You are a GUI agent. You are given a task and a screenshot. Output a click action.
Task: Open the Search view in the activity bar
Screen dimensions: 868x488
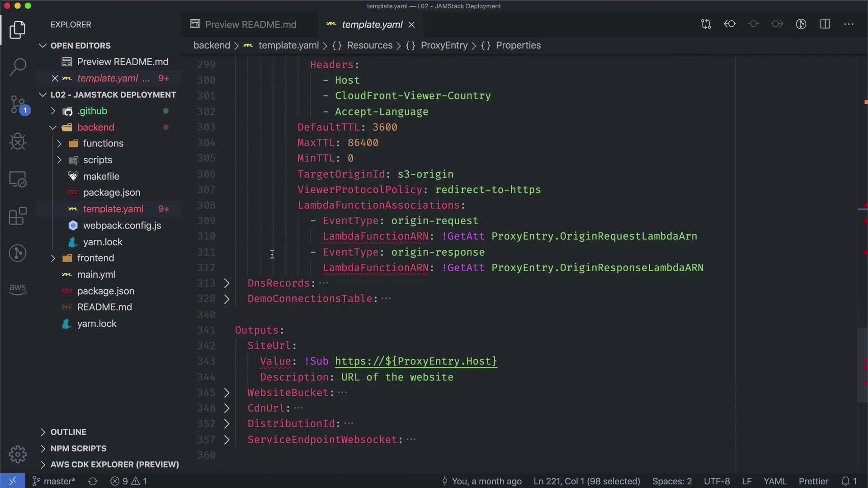click(18, 67)
